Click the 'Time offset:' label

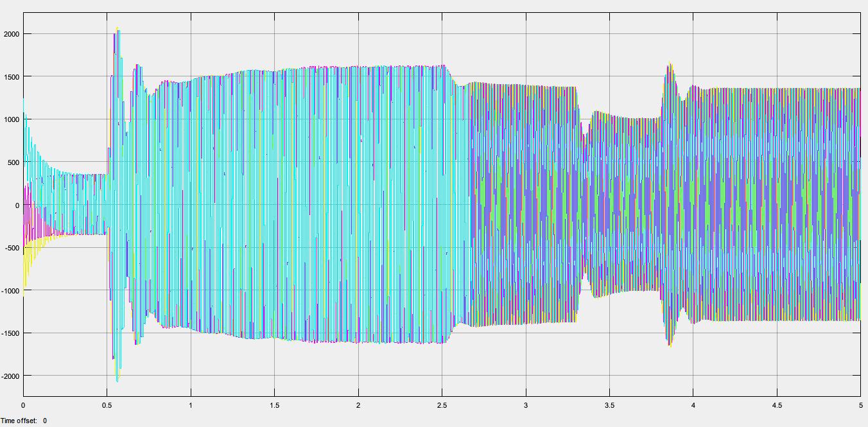coord(19,421)
